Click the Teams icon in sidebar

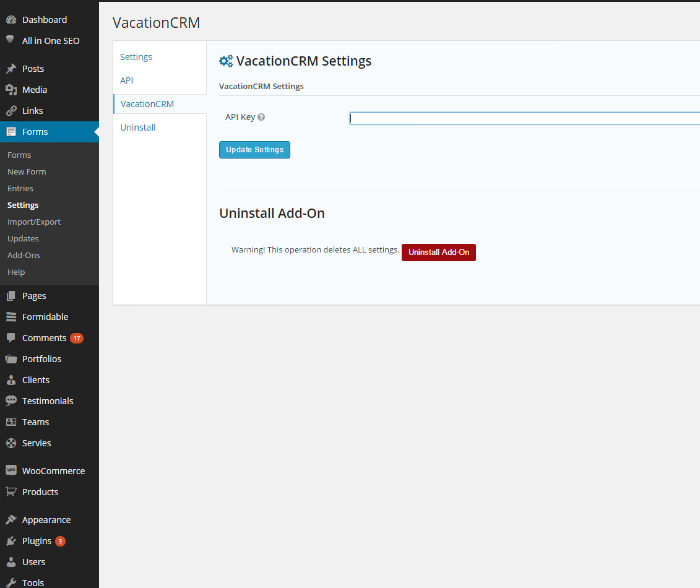[x=11, y=422]
